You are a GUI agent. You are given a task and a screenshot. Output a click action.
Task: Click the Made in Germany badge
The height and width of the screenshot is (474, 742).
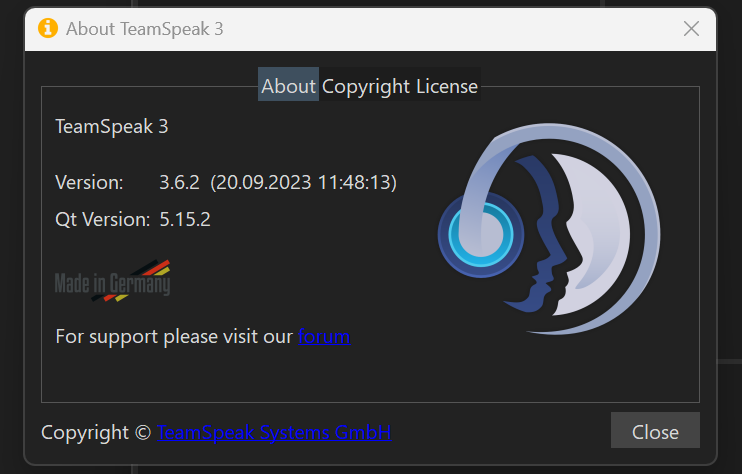tap(112, 281)
